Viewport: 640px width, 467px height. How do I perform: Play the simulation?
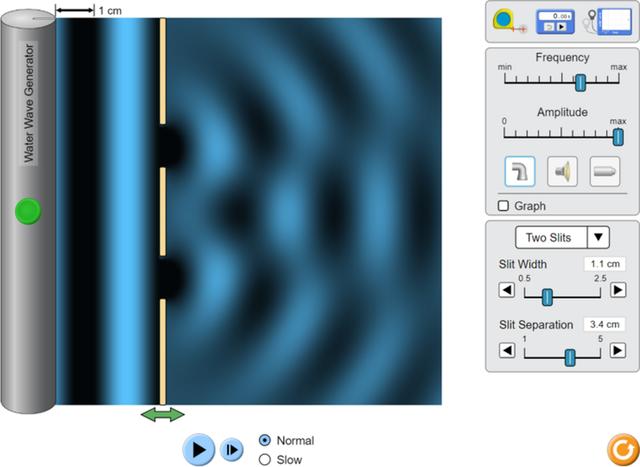pyautogui.click(x=198, y=450)
